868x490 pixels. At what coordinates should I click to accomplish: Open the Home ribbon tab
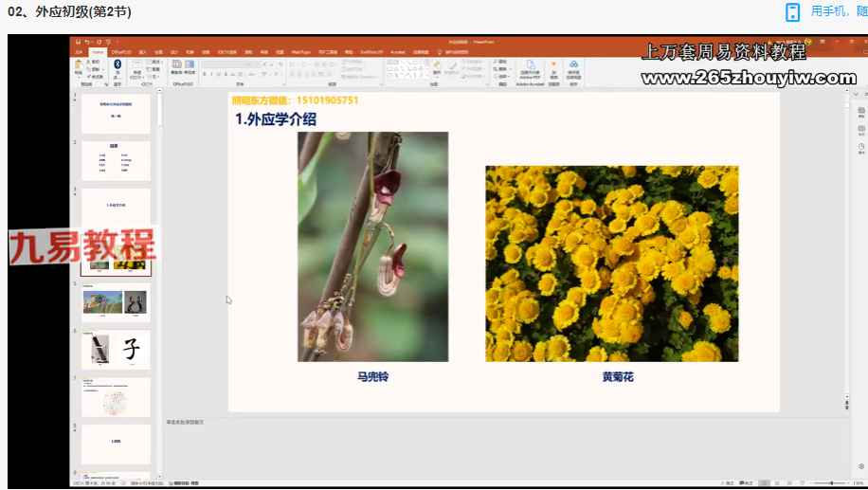click(98, 52)
